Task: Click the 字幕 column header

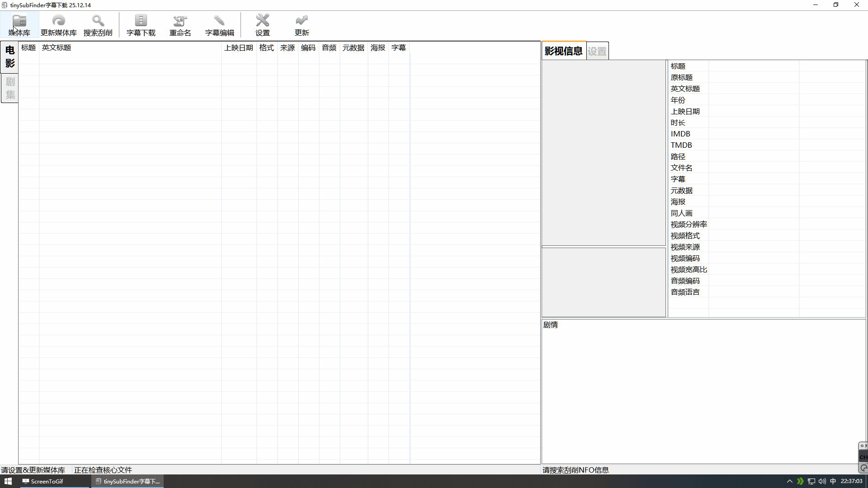Action: [x=398, y=48]
